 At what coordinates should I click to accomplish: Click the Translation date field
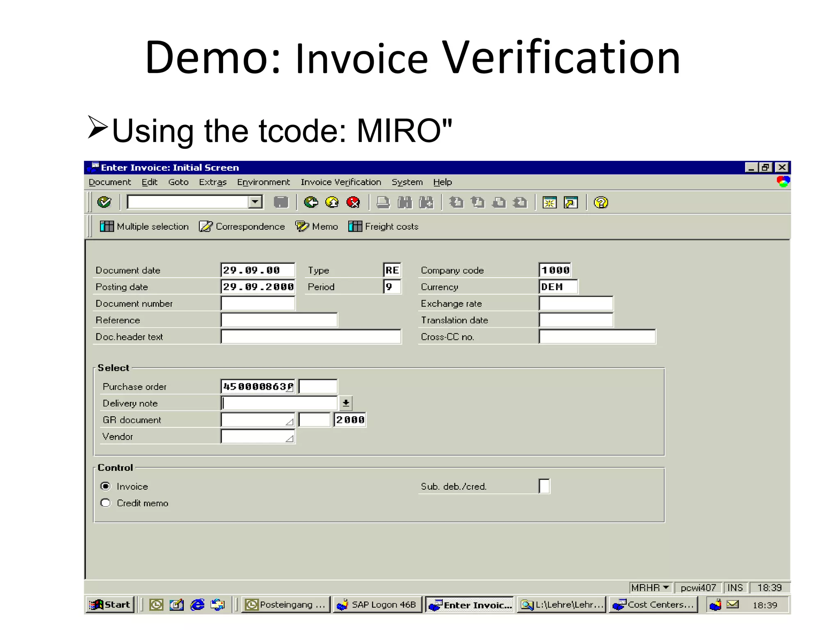point(576,320)
